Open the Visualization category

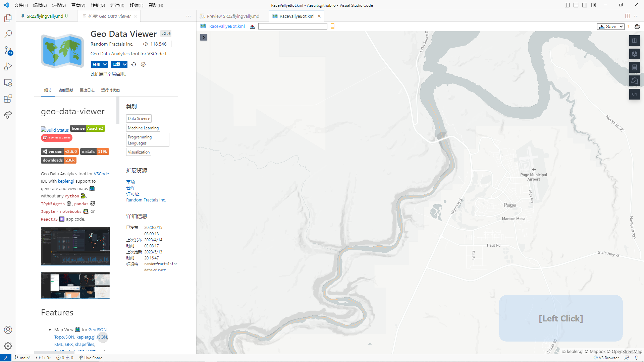(139, 152)
